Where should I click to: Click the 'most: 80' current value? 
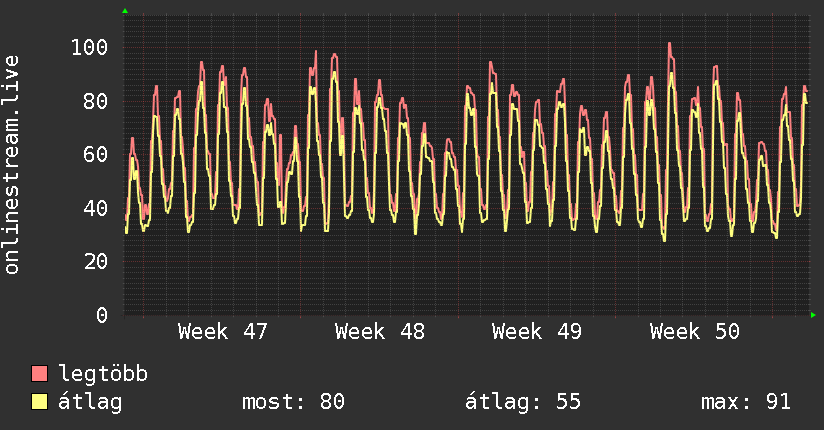(x=293, y=402)
